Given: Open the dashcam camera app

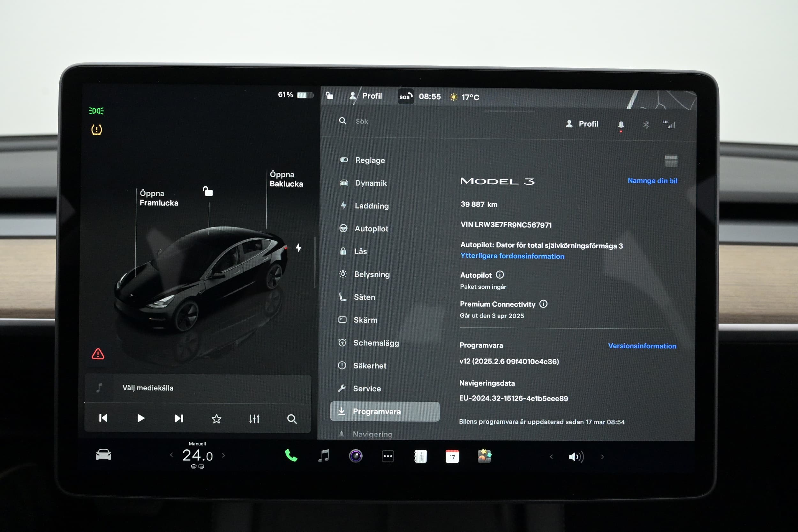Looking at the screenshot, I should tap(356, 456).
